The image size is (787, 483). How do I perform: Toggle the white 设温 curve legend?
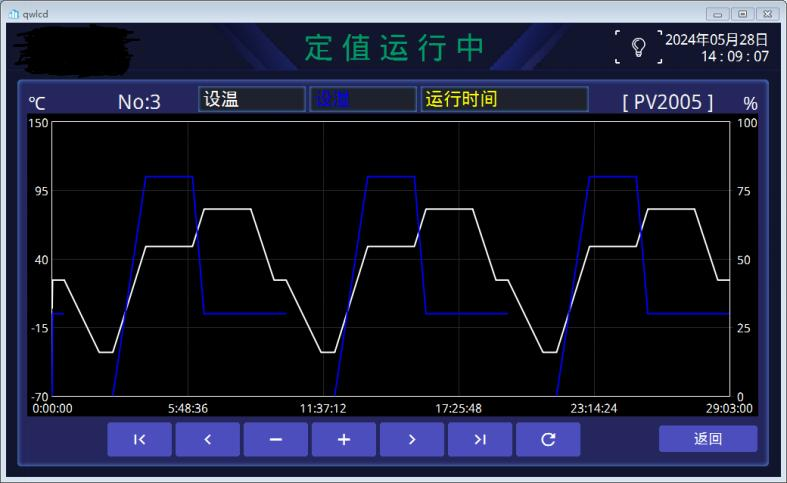point(252,99)
